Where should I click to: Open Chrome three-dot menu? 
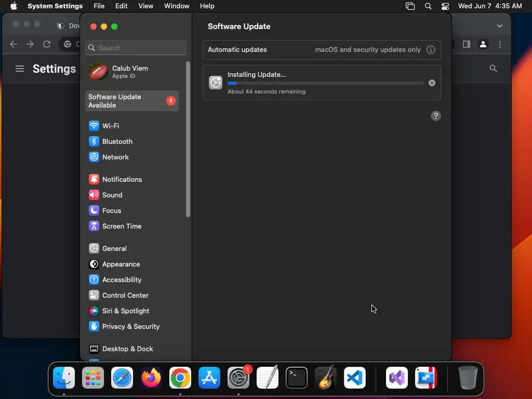[500, 45]
